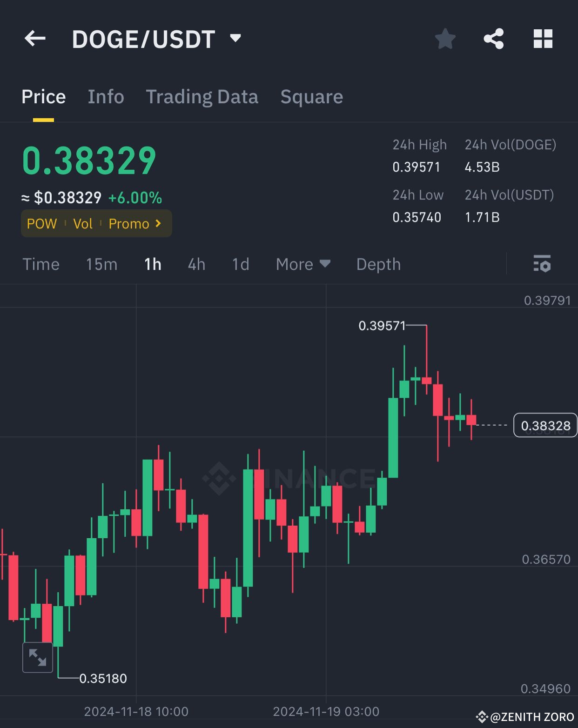Open the Vol promo expander
Image resolution: width=578 pixels, height=728 pixels.
click(83, 223)
